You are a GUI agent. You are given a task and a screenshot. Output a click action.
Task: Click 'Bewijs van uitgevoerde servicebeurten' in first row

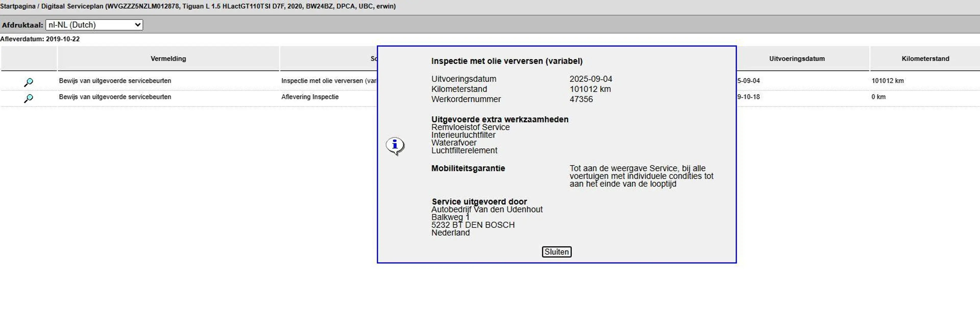click(115, 81)
